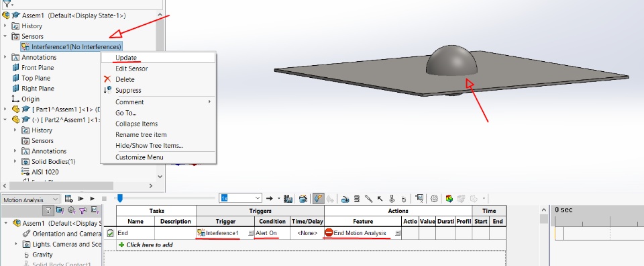Select the Alert On condition cell

[272, 233]
